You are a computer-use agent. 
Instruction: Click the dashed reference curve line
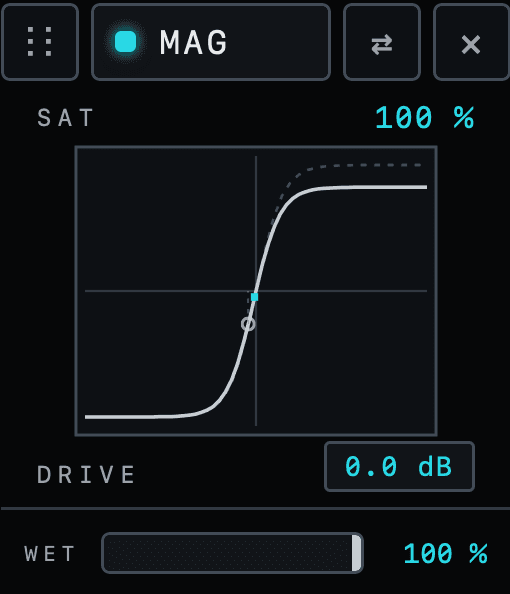coord(364,165)
